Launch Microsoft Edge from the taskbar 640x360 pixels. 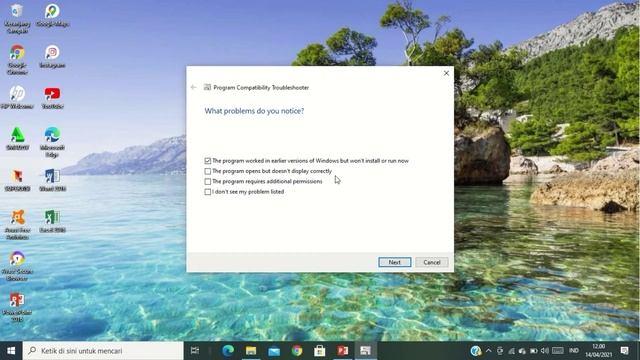pyautogui.click(x=228, y=351)
